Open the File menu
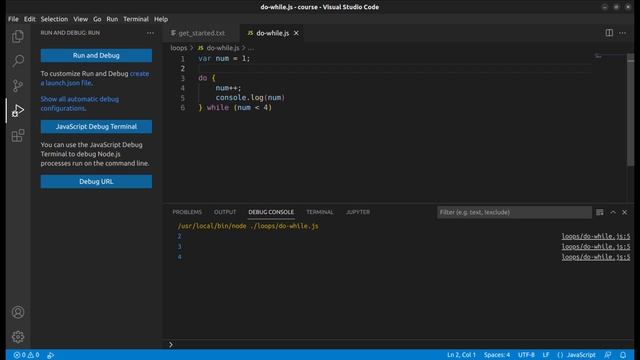 pyautogui.click(x=13, y=19)
